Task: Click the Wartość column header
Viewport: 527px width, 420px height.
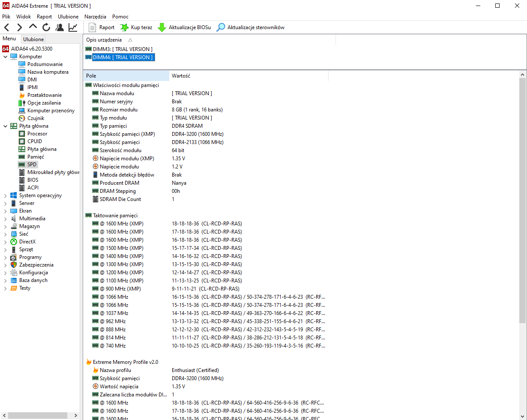Action: [x=249, y=76]
